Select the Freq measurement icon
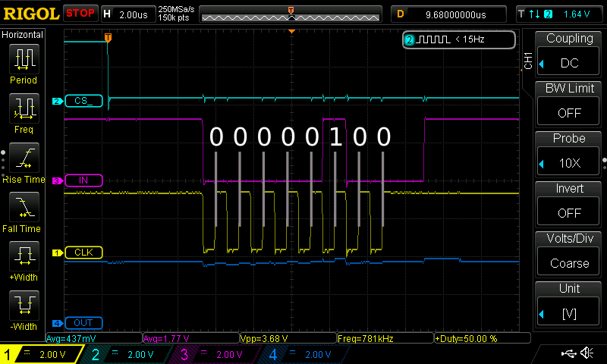The height and width of the screenshot is (364, 607). click(24, 108)
